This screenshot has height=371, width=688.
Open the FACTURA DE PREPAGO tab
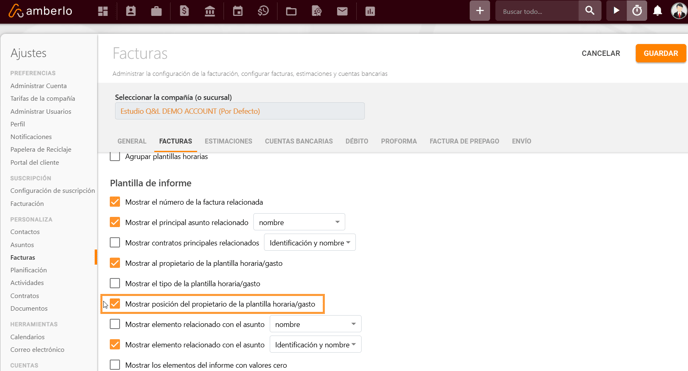pos(464,141)
